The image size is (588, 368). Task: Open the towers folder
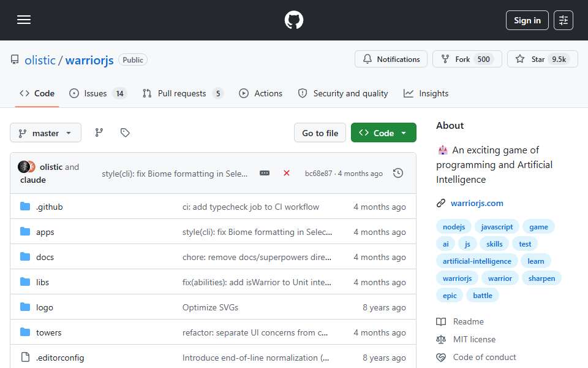pos(49,332)
